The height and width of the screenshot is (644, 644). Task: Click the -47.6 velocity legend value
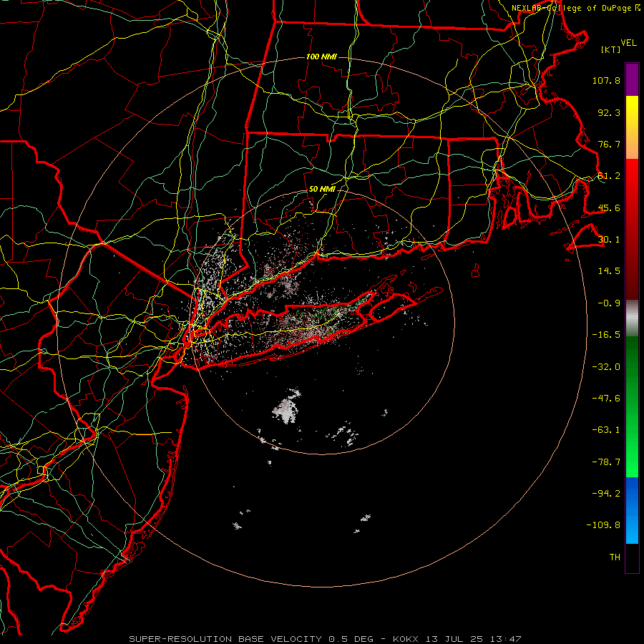pyautogui.click(x=606, y=399)
